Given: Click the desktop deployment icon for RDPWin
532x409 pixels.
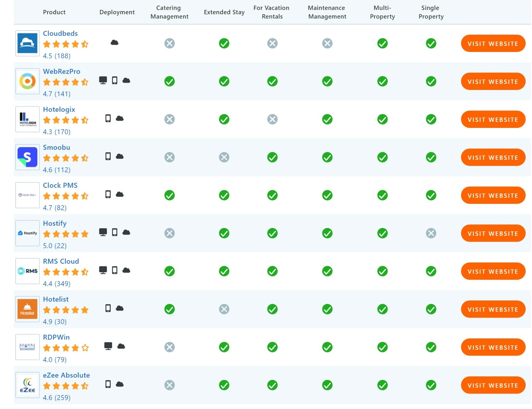Looking at the screenshot, I should coord(108,346).
